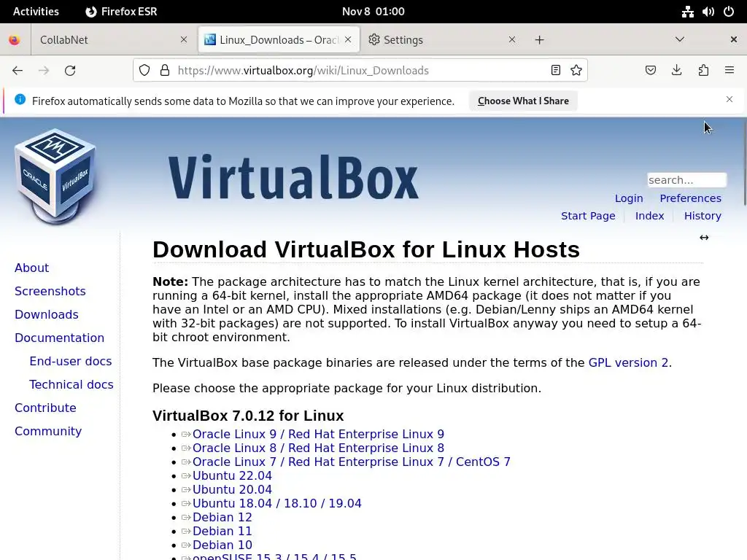The width and height of the screenshot is (747, 560).
Task: Open a new tab with the plus icon
Action: 539,40
